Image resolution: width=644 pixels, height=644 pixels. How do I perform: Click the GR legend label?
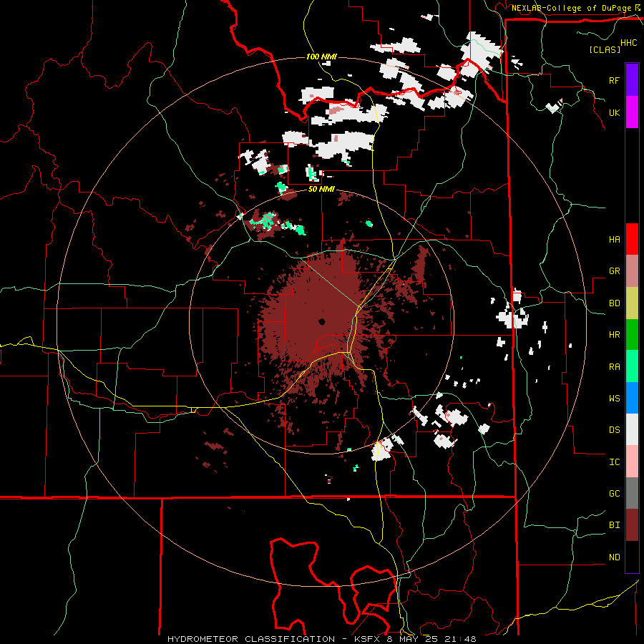pyautogui.click(x=614, y=271)
